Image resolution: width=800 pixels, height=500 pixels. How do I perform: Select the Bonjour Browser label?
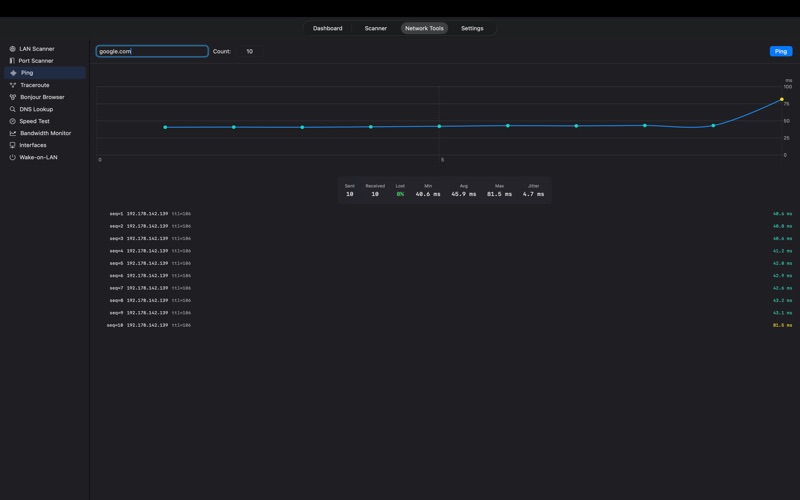coord(42,97)
